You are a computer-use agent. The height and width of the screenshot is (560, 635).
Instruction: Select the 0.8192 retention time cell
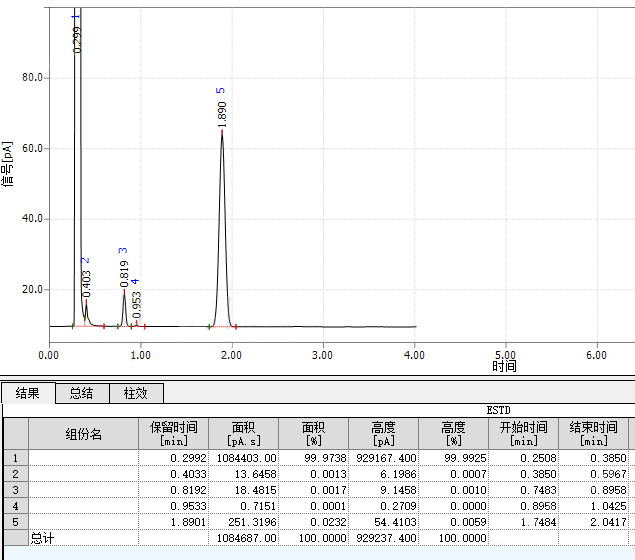[x=173, y=490]
